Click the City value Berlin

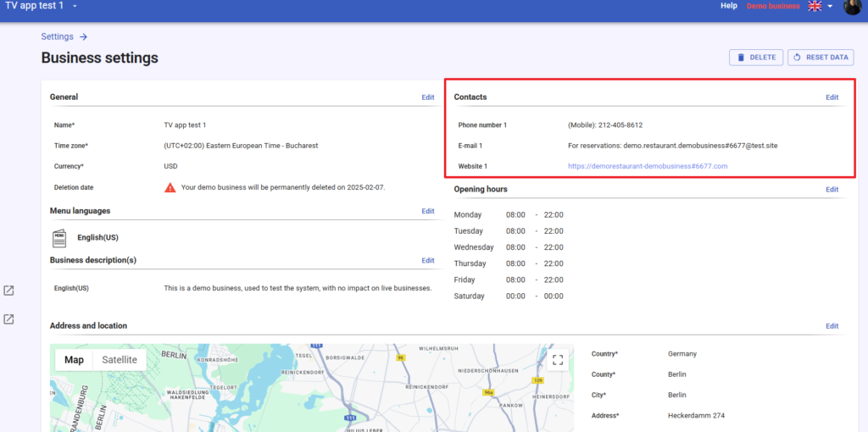click(677, 396)
